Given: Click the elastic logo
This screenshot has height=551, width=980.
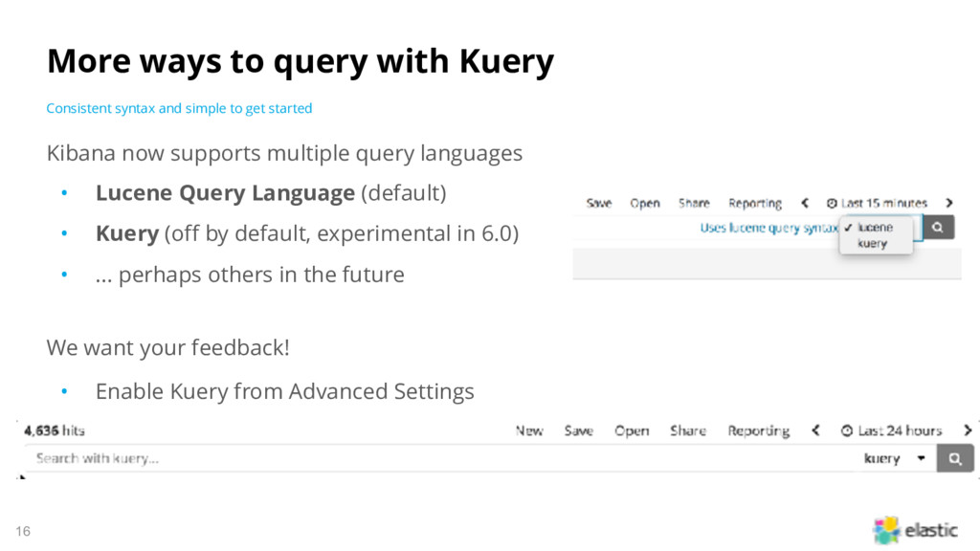Looking at the screenshot, I should (915, 530).
